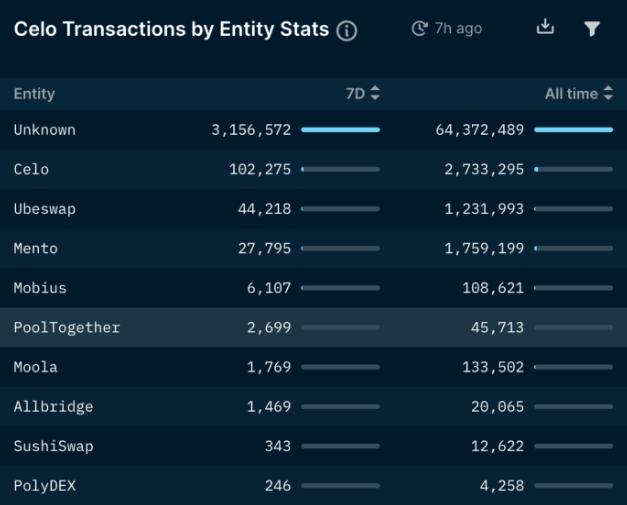Image resolution: width=627 pixels, height=505 pixels.
Task: Select the SushiSwap entity row
Action: tap(314, 446)
